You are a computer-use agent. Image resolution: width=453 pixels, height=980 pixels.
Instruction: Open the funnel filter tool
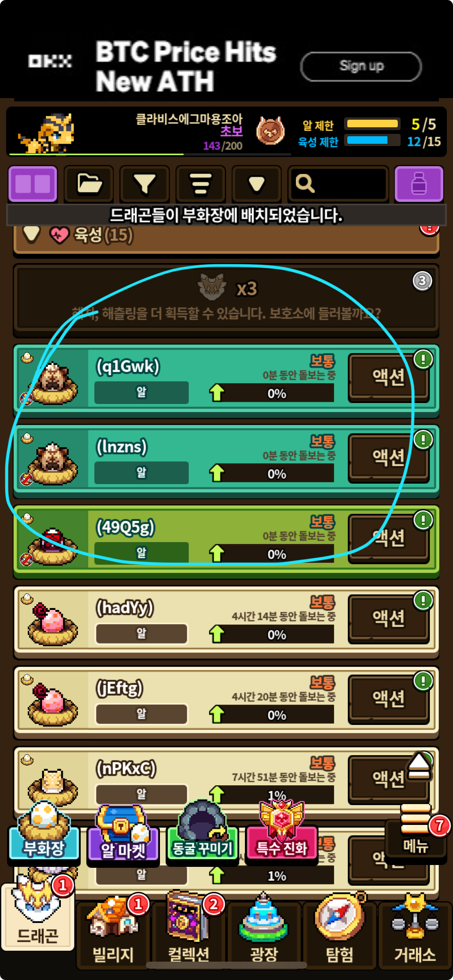(144, 184)
